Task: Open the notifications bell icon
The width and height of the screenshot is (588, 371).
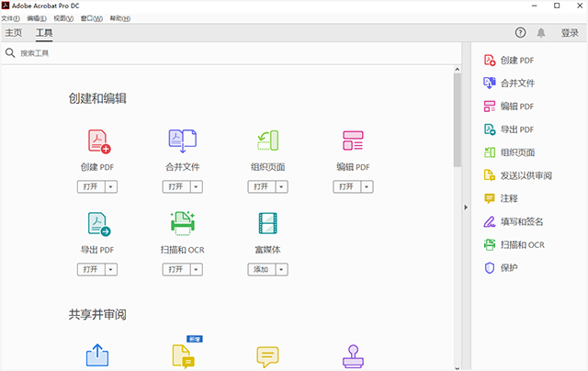Action: (x=541, y=33)
